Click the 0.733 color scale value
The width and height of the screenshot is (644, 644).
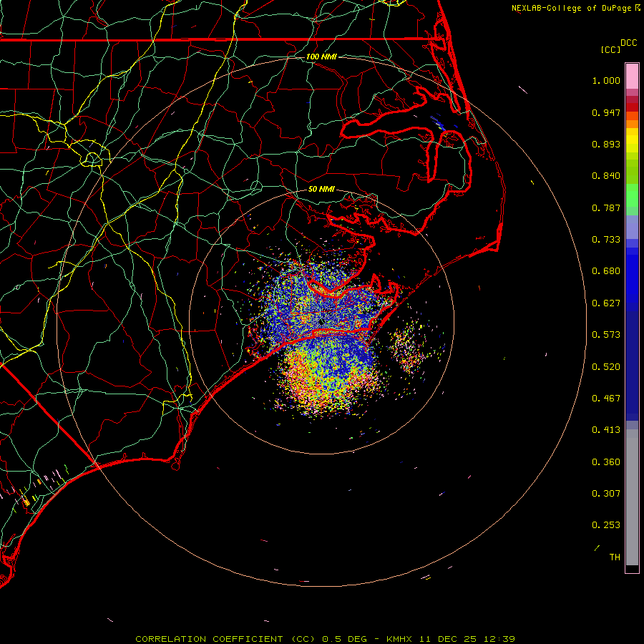(x=606, y=240)
